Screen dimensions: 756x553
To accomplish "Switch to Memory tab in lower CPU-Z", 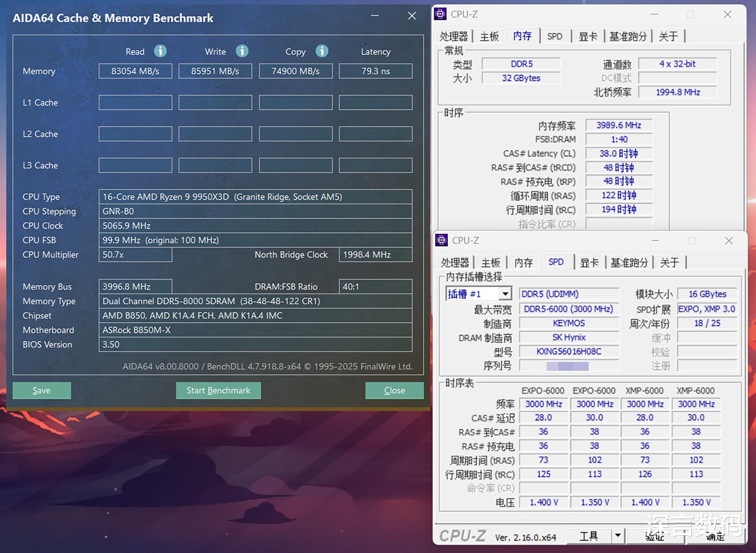I will (x=523, y=263).
